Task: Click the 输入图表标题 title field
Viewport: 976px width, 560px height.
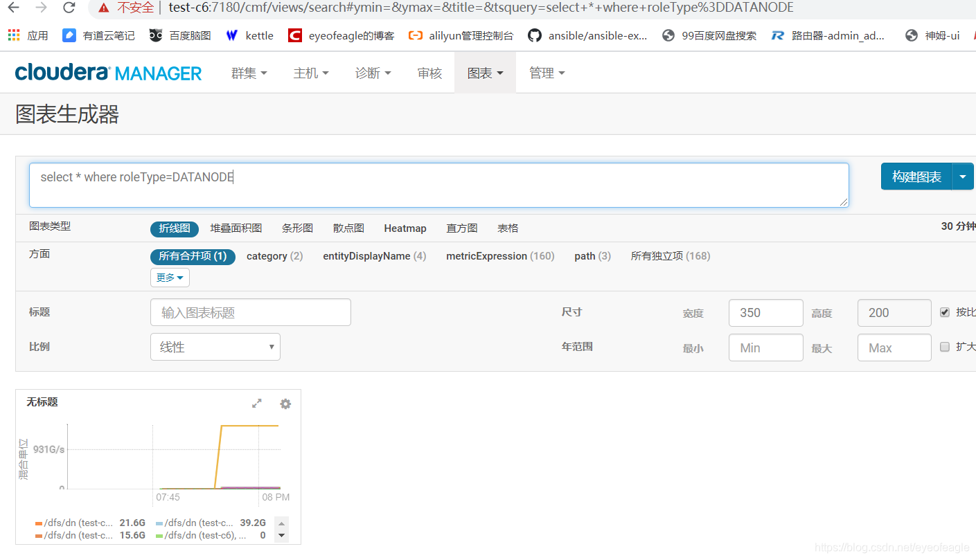Action: pos(251,312)
